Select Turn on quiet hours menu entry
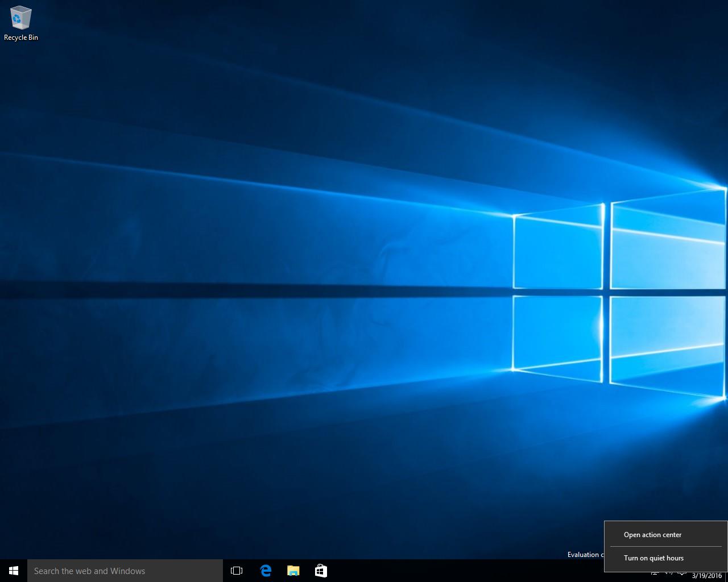 tap(665, 558)
